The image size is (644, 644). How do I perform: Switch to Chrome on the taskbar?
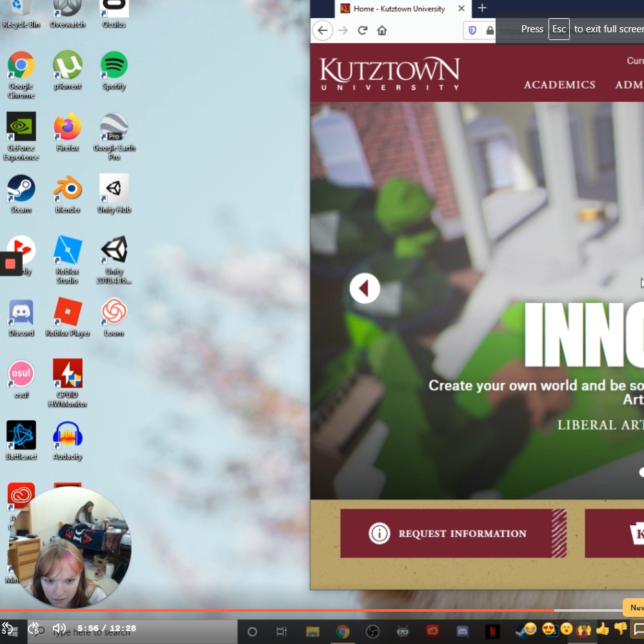[x=343, y=631]
